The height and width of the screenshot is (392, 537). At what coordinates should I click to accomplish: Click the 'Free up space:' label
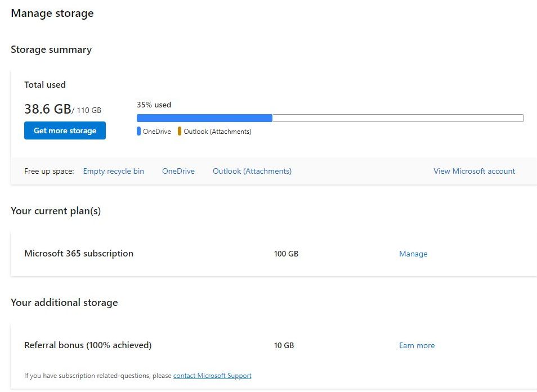[49, 171]
